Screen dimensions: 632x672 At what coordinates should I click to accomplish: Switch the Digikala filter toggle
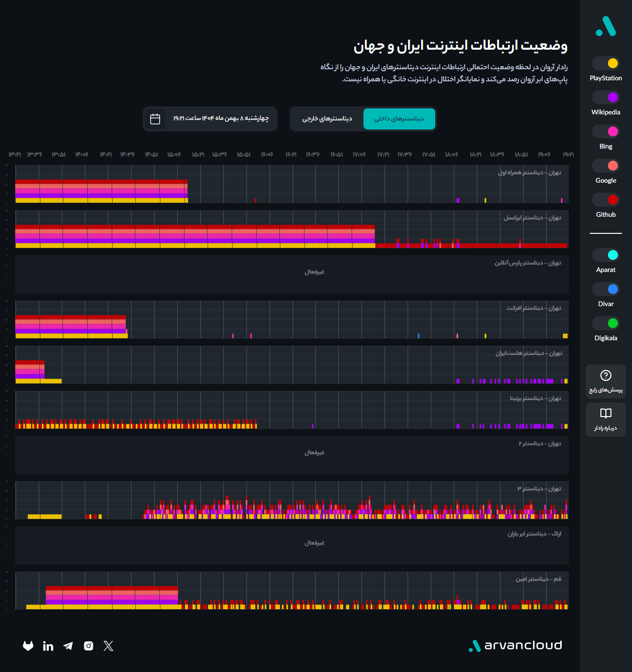click(605, 323)
